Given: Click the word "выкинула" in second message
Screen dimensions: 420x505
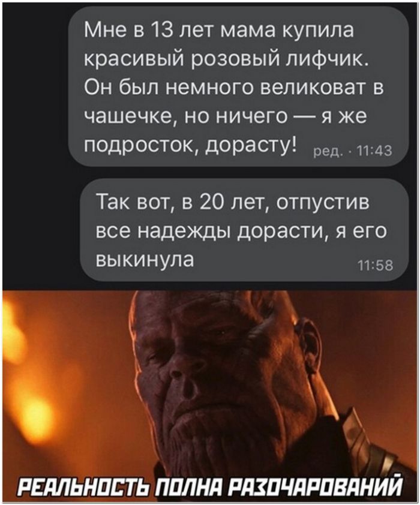Looking at the screenshot, I should 145,258.
